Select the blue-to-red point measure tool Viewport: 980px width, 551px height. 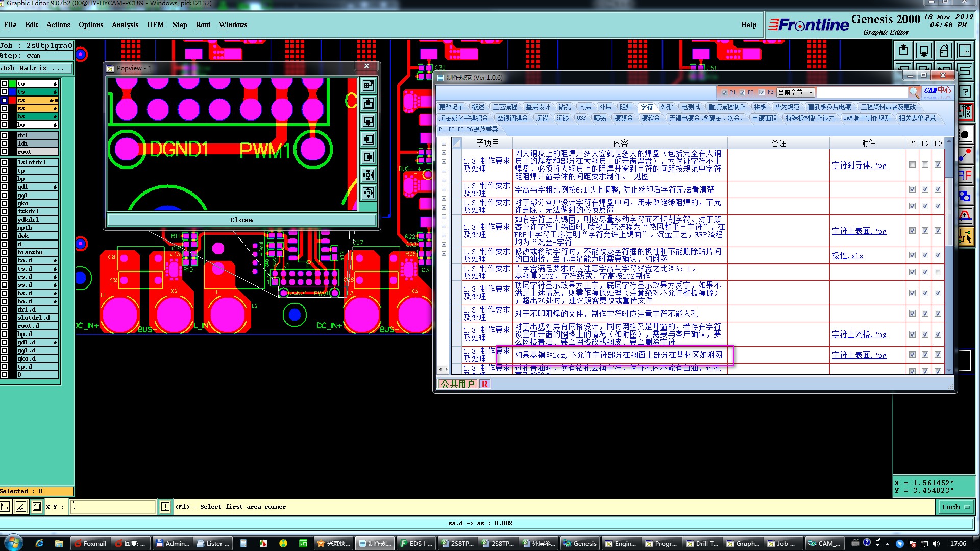(x=965, y=155)
